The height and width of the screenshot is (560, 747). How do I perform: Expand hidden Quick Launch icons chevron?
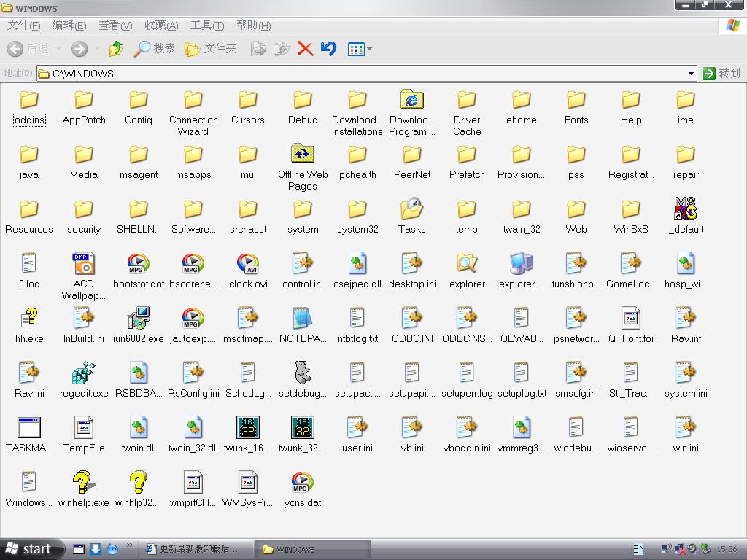[x=130, y=545]
